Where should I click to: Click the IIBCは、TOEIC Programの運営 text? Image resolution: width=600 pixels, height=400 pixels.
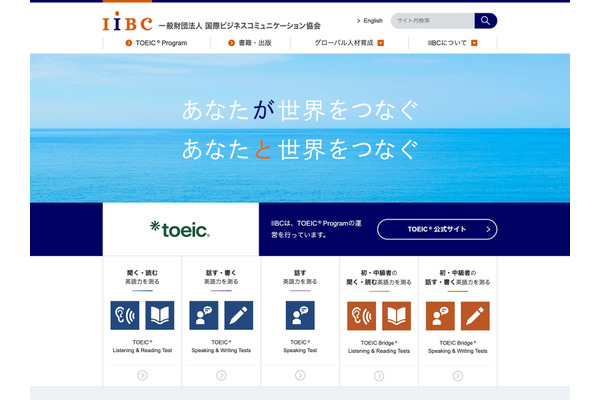[316, 229]
